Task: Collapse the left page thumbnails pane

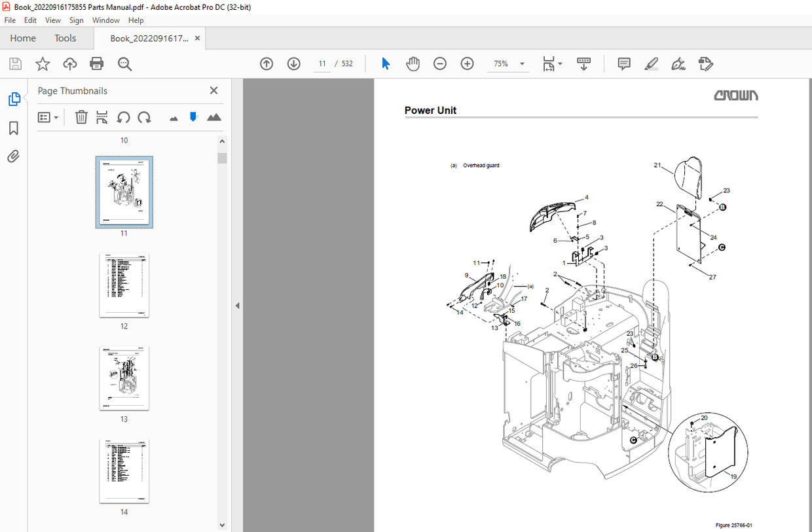Action: pyautogui.click(x=236, y=305)
